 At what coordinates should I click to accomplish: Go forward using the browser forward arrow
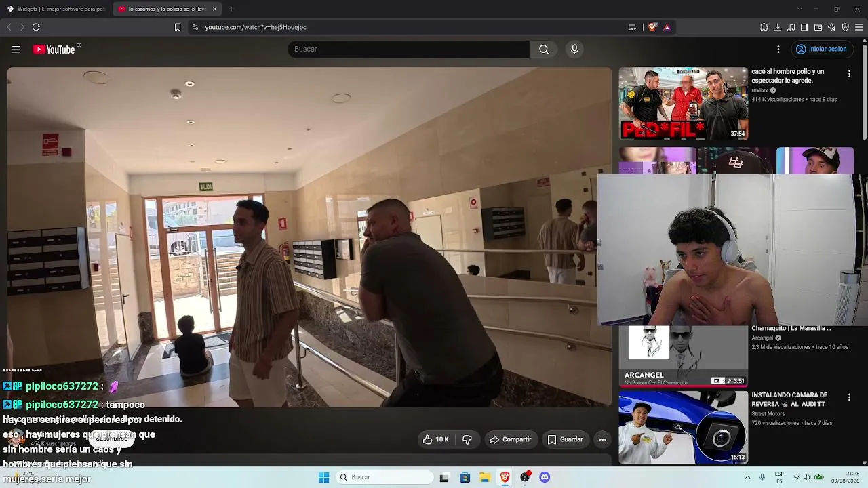pyautogui.click(x=22, y=27)
